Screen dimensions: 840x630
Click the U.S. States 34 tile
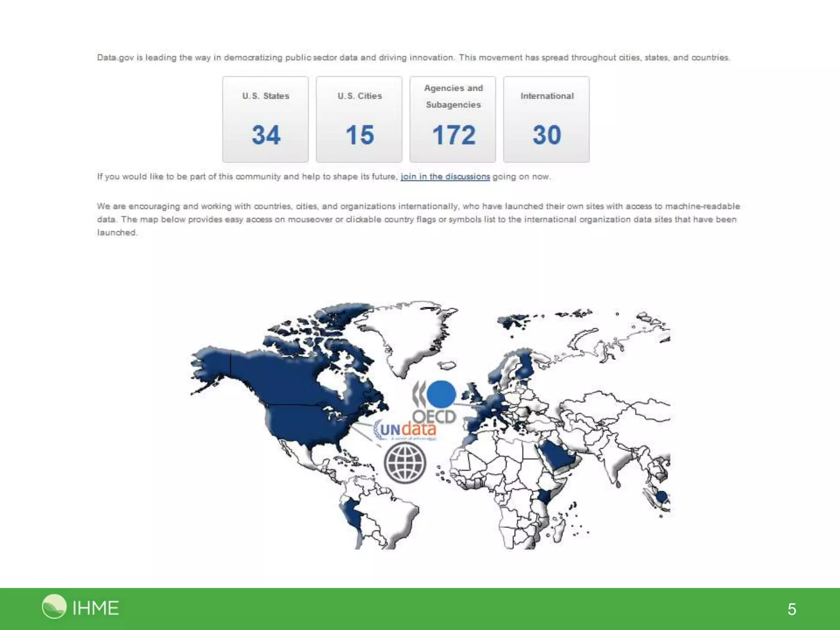pos(265,119)
